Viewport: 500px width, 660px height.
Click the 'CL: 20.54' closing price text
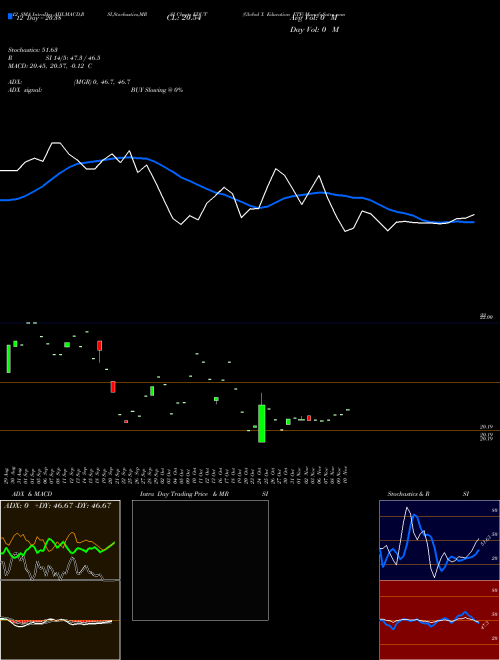[x=184, y=18]
